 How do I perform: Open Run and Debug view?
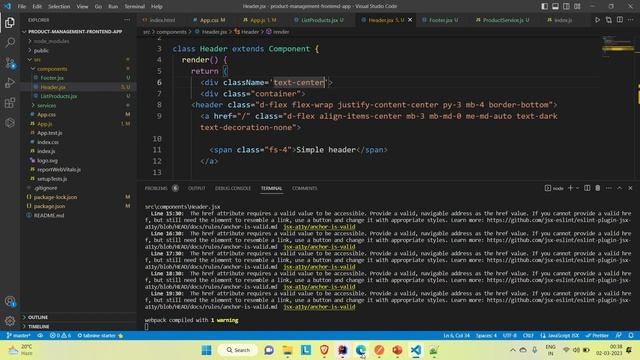point(10,83)
